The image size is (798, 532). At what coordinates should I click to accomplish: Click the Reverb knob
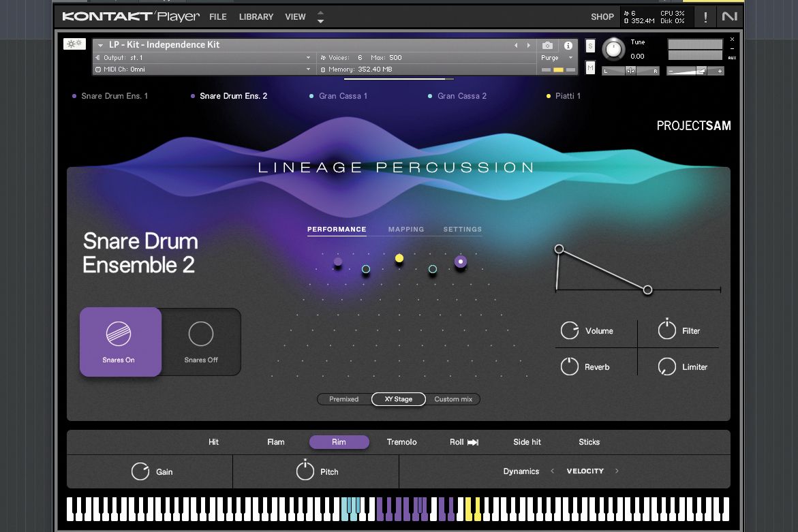pyautogui.click(x=570, y=366)
